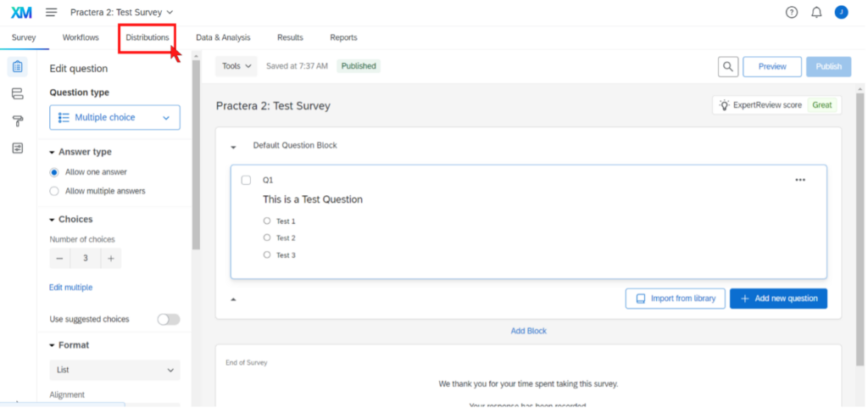Select Allow multiple answers radio button
Screen dimensions: 868x408
(x=54, y=191)
